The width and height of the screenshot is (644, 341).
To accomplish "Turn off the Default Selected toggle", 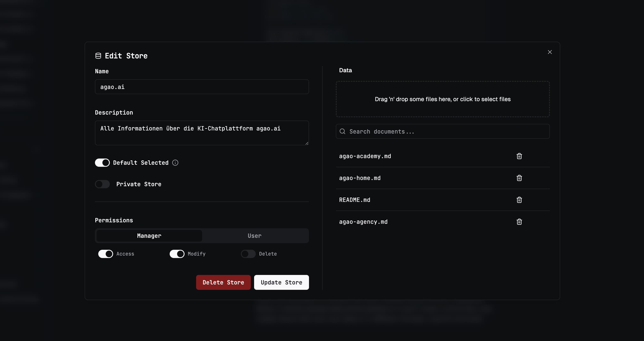I will click(102, 163).
